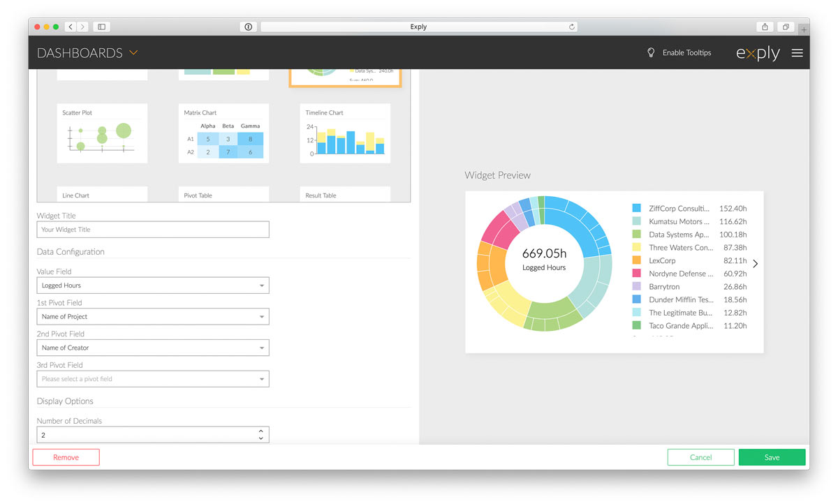Screen dimensions: 838x504
Task: Click the 100.18h value in legend
Action: (733, 235)
